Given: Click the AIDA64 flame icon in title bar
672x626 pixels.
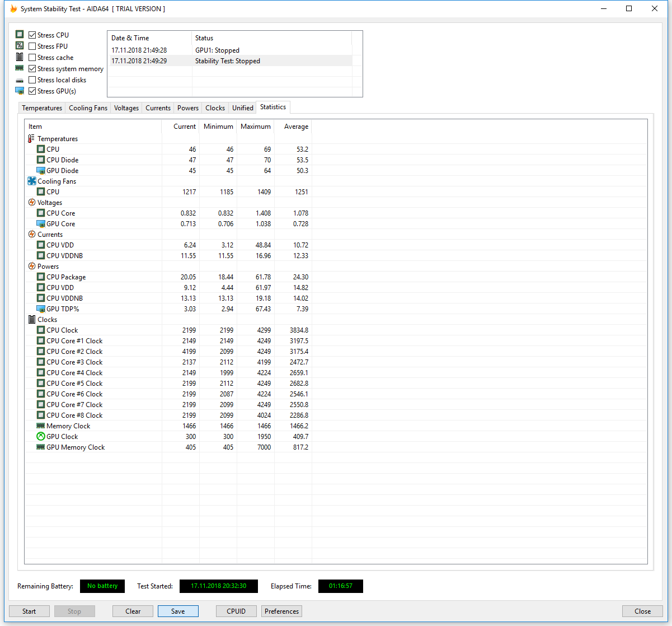Looking at the screenshot, I should tap(13, 8).
